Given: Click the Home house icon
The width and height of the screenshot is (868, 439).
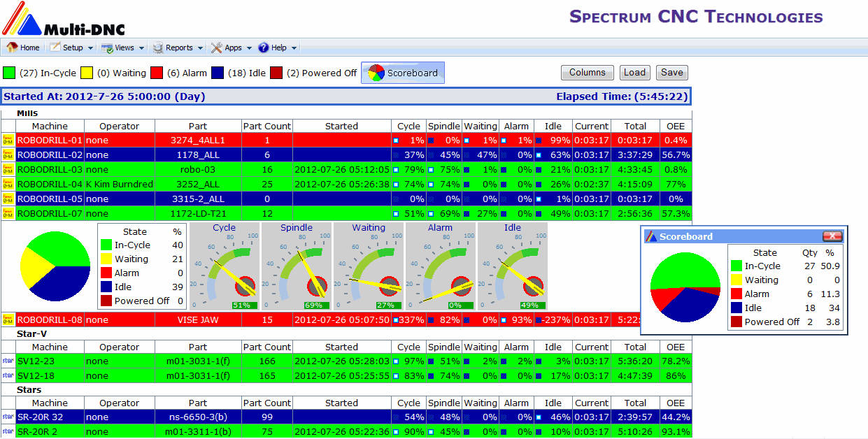Looking at the screenshot, I should point(12,48).
